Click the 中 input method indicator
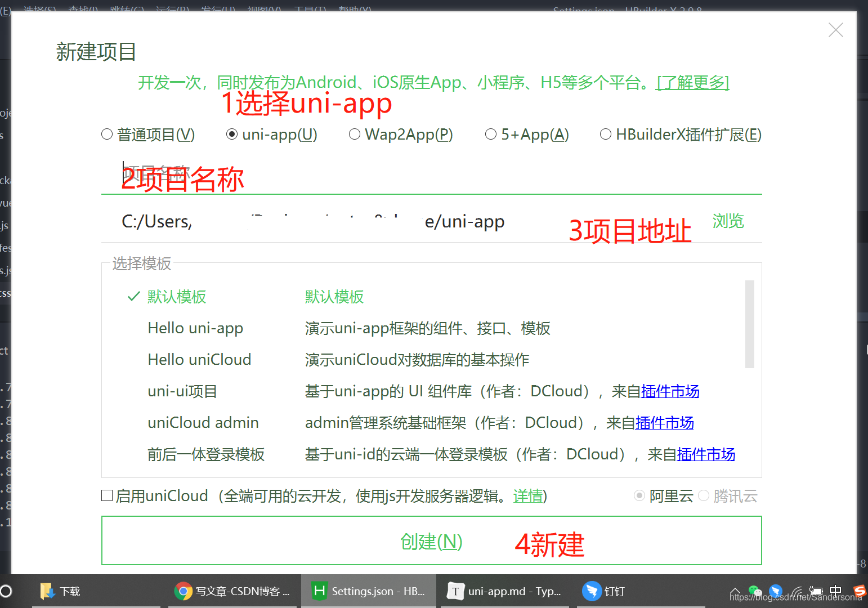This screenshot has width=868, height=608. point(835,591)
